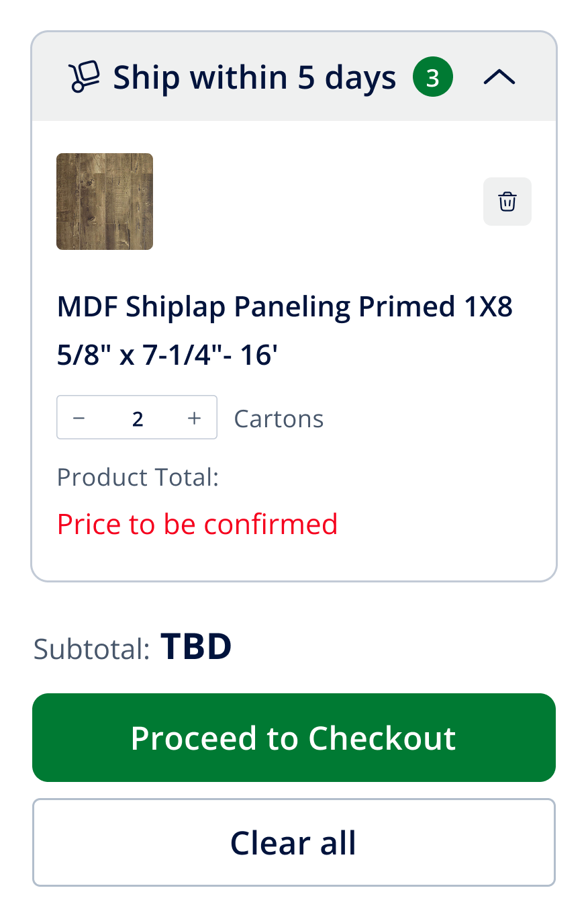
Task: Open the wood flooring product thumbnail
Action: coord(105,202)
